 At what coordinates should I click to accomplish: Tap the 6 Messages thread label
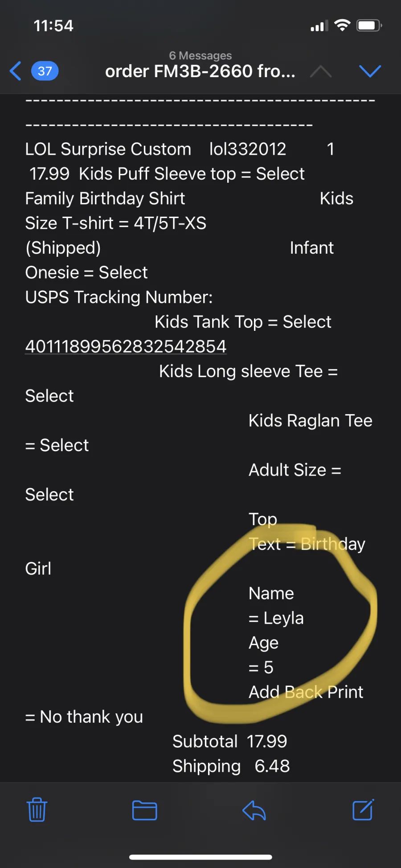pos(200,55)
